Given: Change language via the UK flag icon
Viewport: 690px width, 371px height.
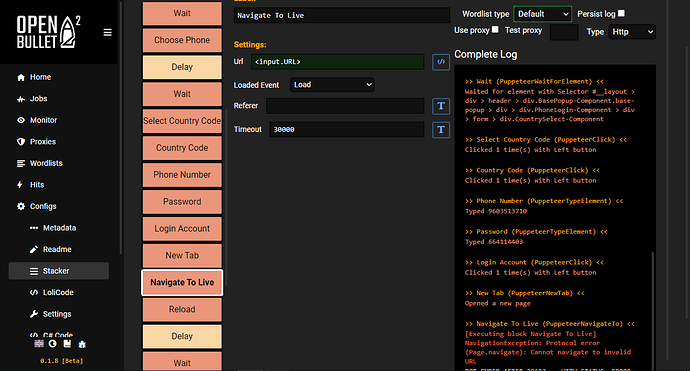Looking at the screenshot, I should point(39,344).
